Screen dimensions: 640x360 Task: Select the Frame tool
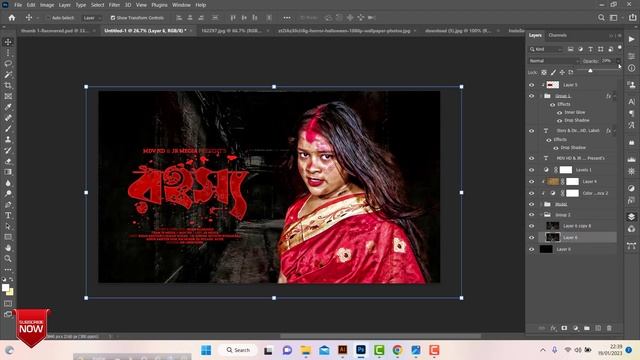pyautogui.click(x=8, y=96)
